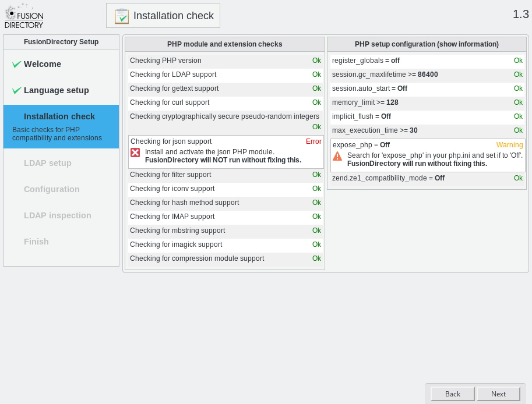Open the Welcome setup step
Screen dimensions: 532x404
click(43, 64)
